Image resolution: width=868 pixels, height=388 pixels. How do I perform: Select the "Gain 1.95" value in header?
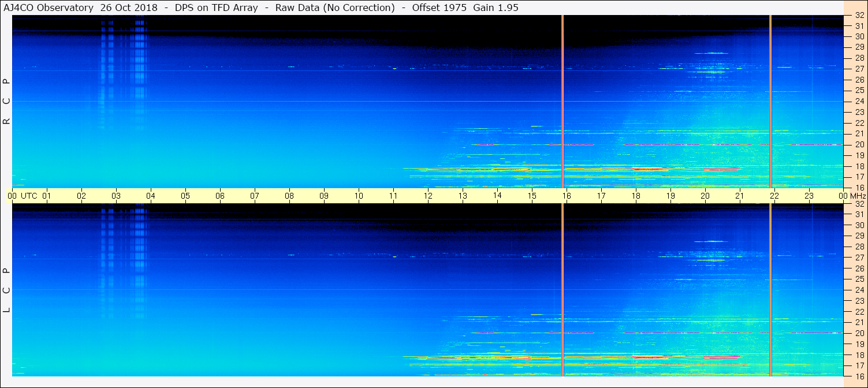pyautogui.click(x=496, y=8)
